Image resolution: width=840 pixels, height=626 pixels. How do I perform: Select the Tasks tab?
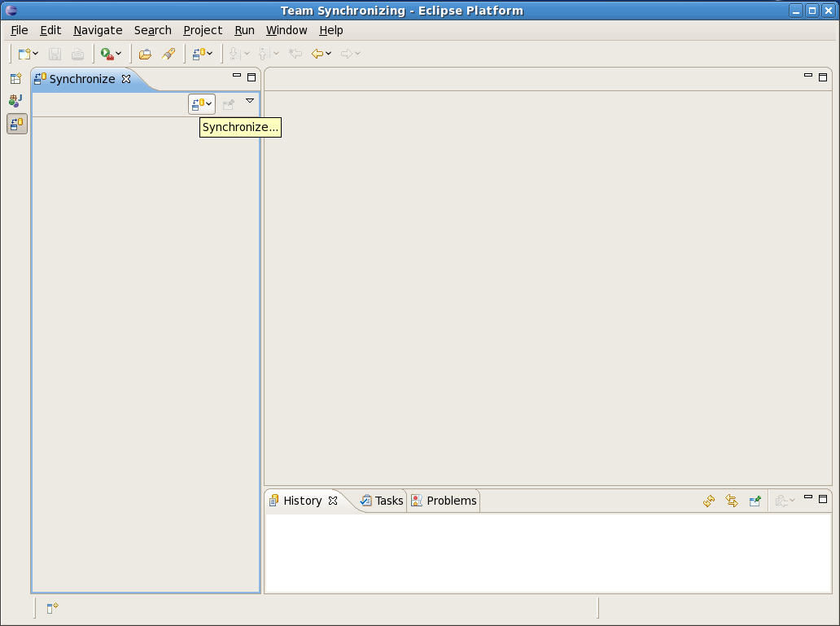point(383,501)
